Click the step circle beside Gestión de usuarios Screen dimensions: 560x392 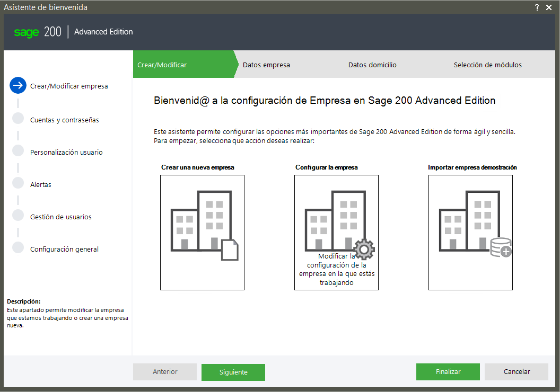click(x=18, y=215)
